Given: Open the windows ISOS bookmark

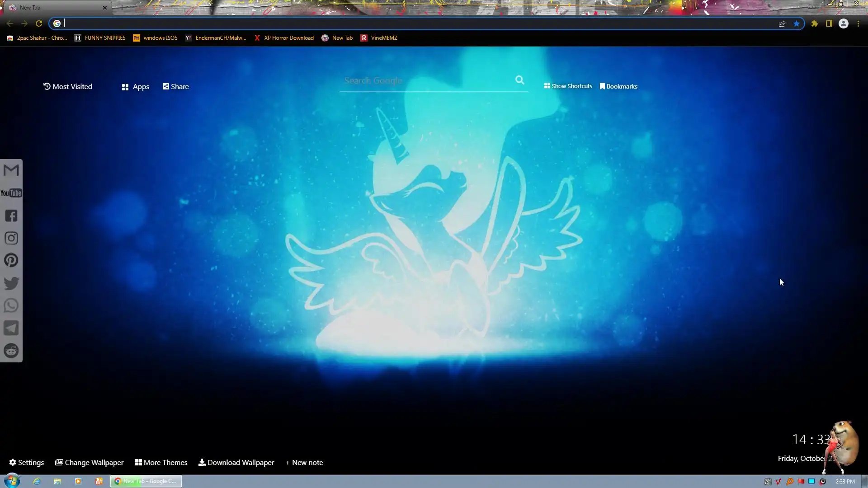Looking at the screenshot, I should tap(155, 38).
